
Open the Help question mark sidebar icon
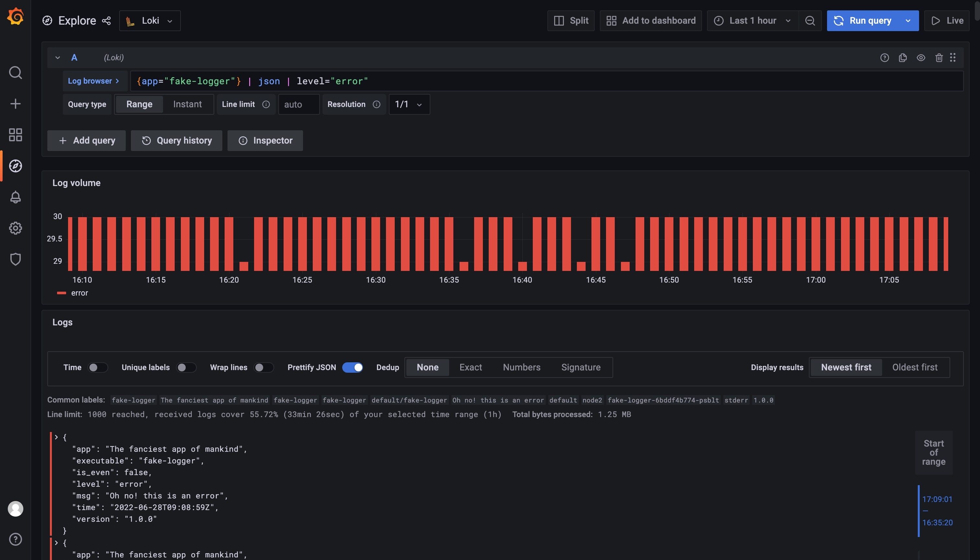click(x=15, y=539)
